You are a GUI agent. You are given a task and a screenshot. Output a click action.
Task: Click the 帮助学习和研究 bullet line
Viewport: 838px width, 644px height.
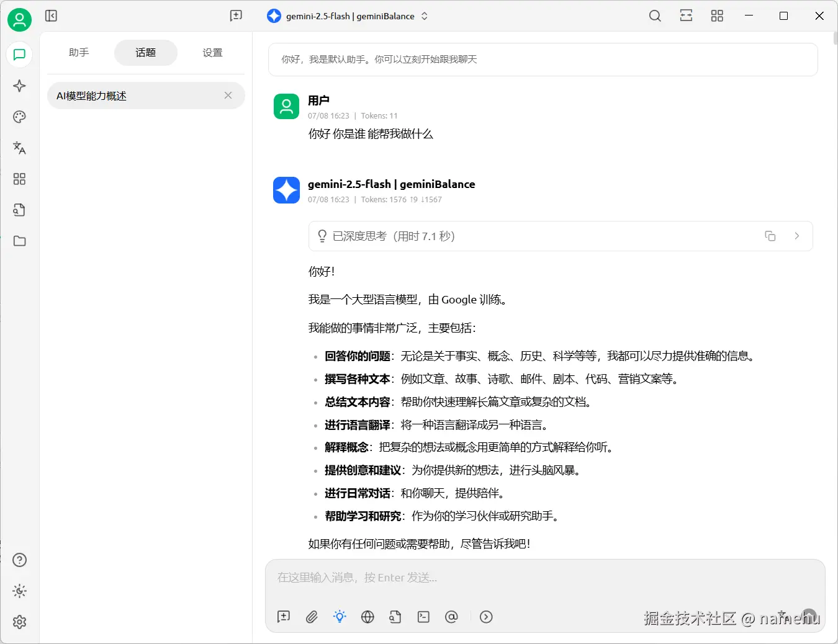pyautogui.click(x=443, y=516)
